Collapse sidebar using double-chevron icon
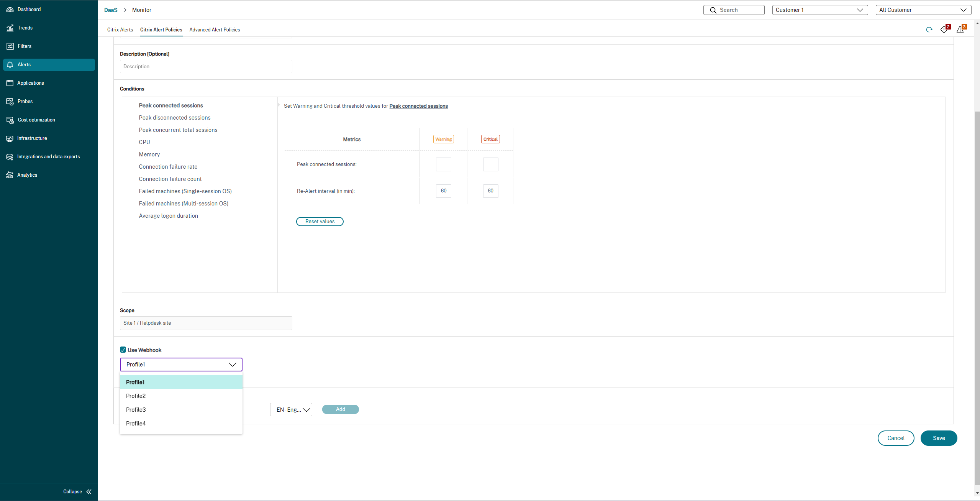 89,491
